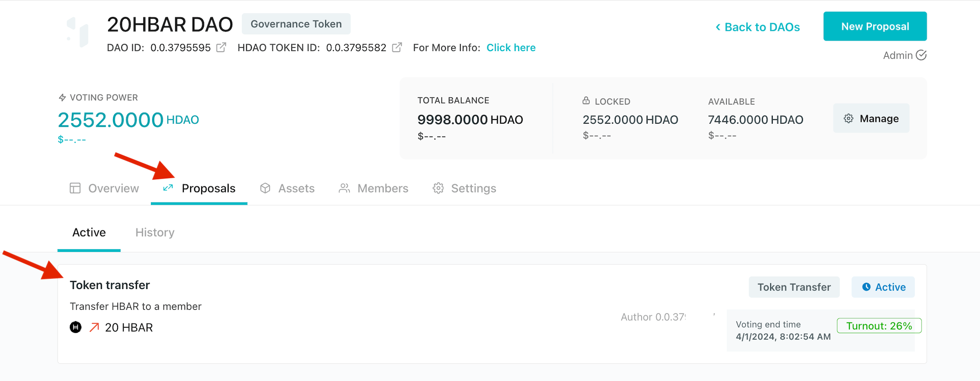Click the 20HBAR DAO logo
Screen dimensions: 980x381
pyautogui.click(x=78, y=32)
